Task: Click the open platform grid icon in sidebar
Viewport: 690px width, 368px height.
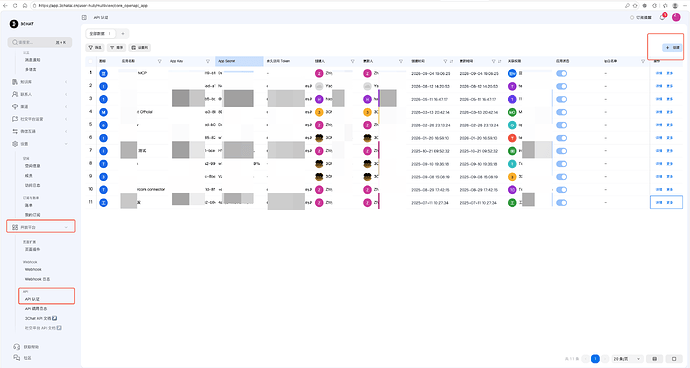Action: tap(15, 227)
